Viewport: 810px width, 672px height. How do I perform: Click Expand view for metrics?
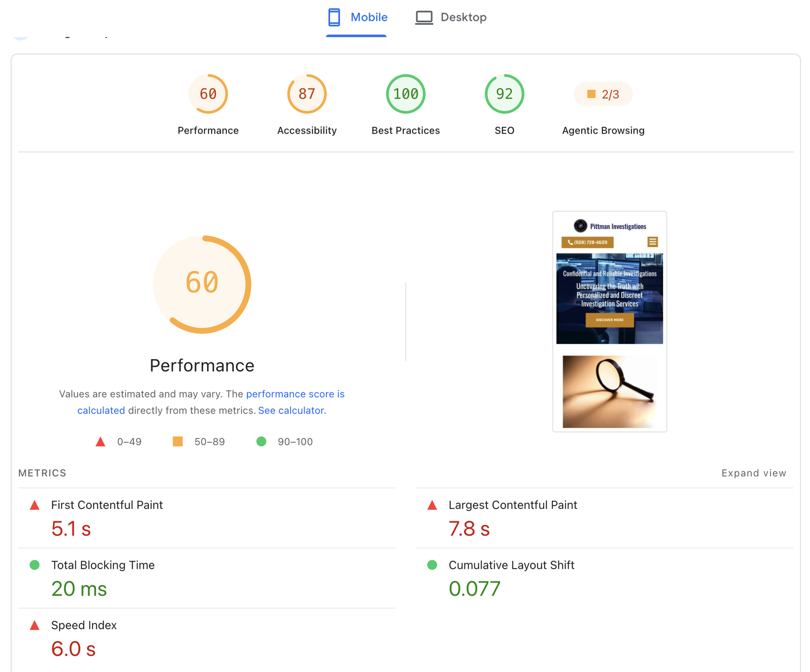(754, 473)
